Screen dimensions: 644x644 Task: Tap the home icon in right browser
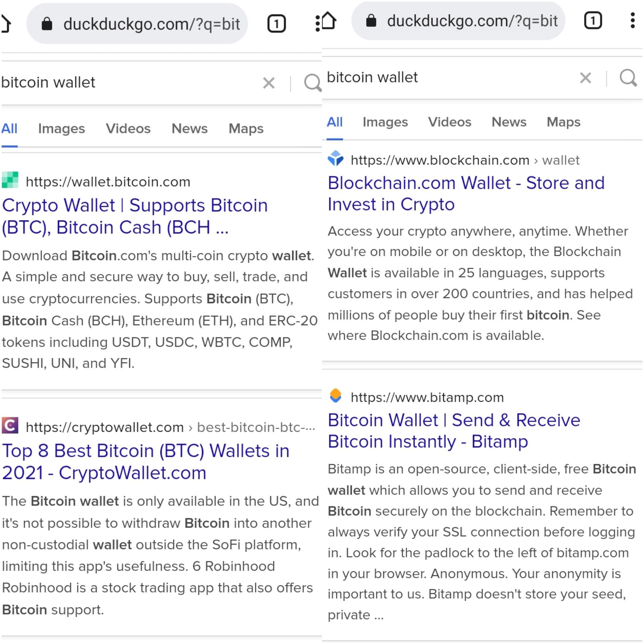pos(329,20)
